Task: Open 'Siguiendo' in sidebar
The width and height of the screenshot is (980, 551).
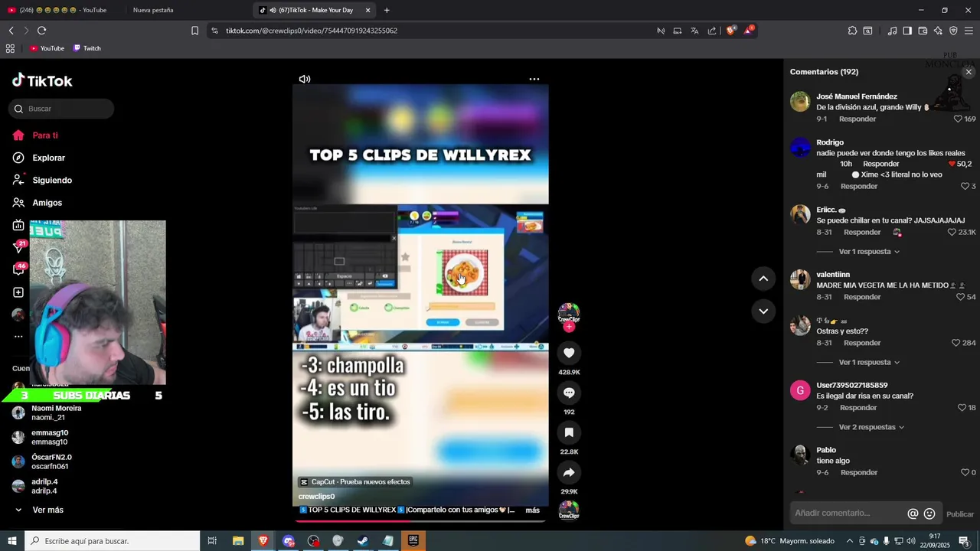Action: pyautogui.click(x=52, y=181)
